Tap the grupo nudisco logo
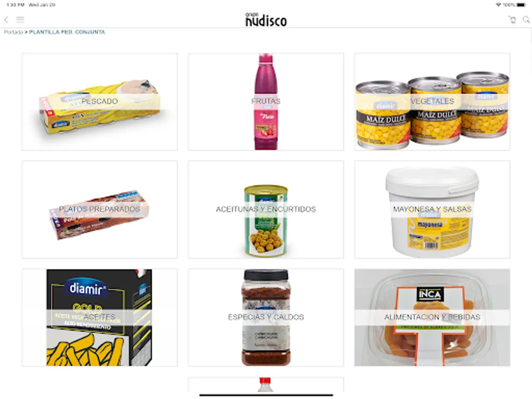The width and height of the screenshot is (532, 399). [x=266, y=19]
